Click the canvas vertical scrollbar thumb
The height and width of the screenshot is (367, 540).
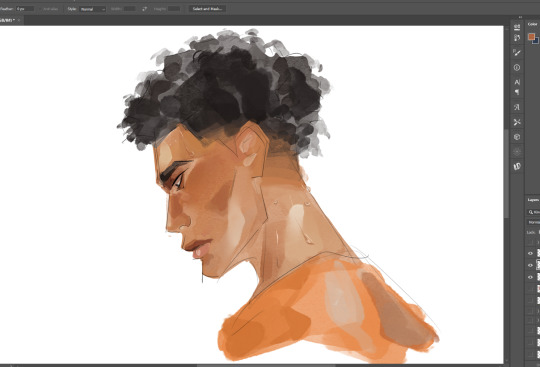click(x=506, y=173)
